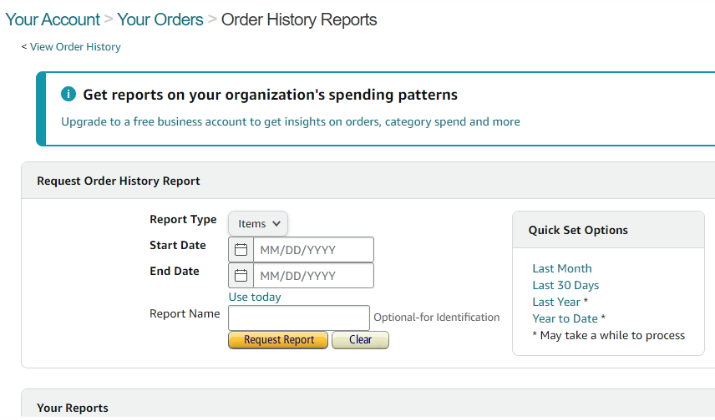Screen dimensions: 715x420
Task: Click the blue info icon in banner
Action: (68, 94)
